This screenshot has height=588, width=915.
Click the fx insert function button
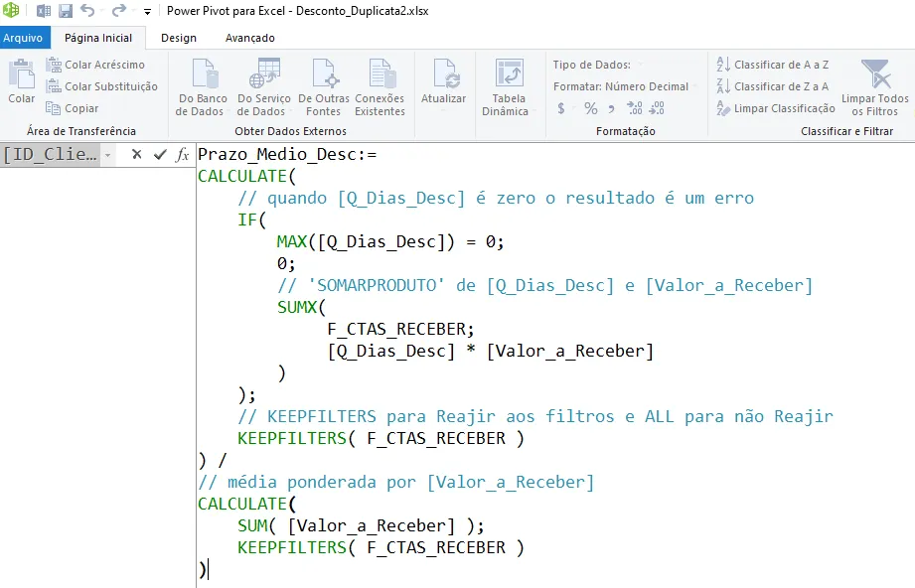183,155
